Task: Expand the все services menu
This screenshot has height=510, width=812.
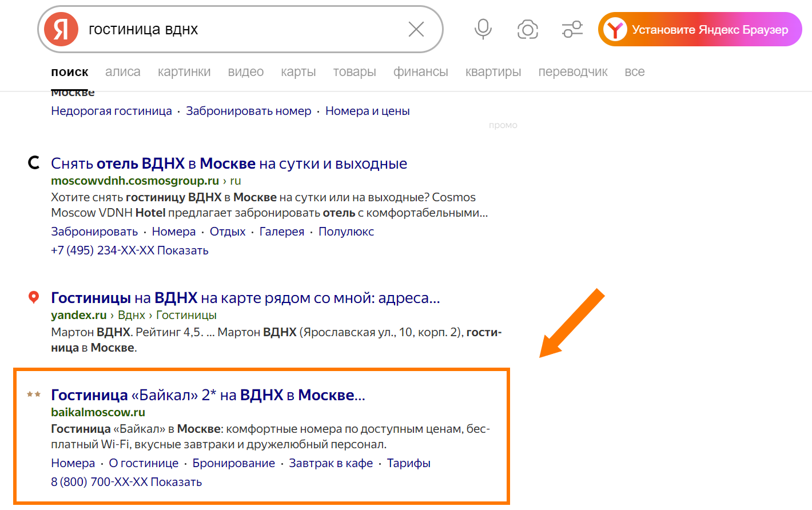Action: pos(634,72)
